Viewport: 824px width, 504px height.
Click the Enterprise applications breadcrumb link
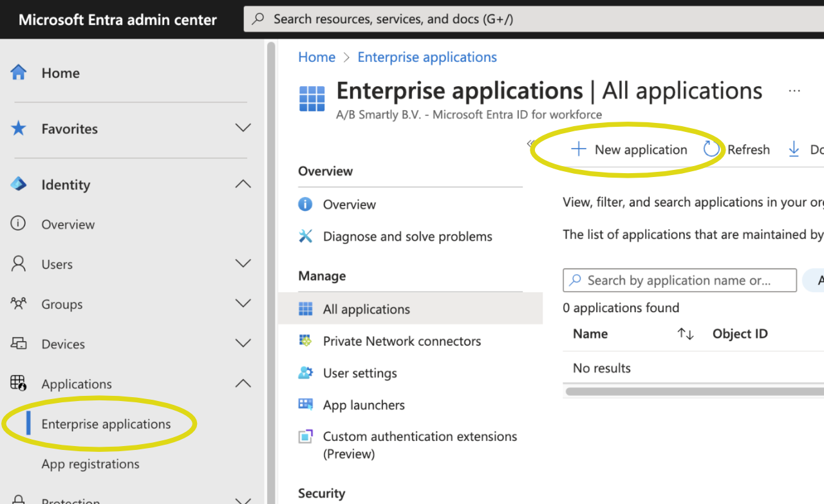427,57
